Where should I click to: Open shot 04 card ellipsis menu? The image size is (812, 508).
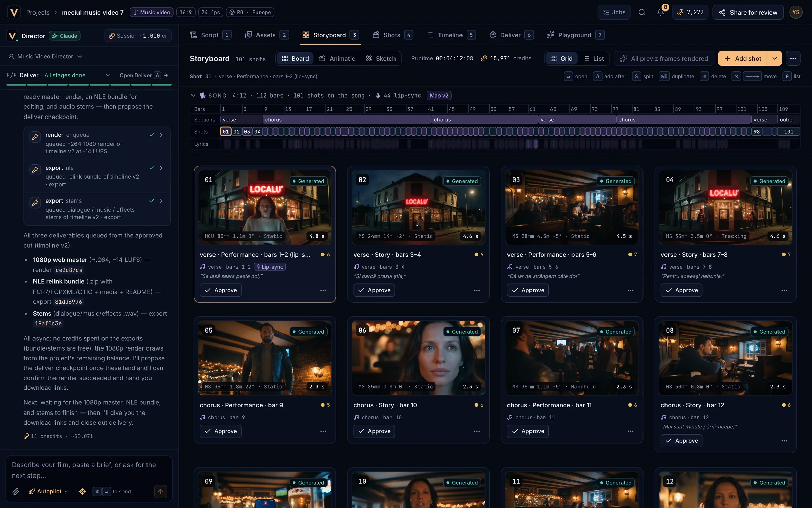point(784,290)
